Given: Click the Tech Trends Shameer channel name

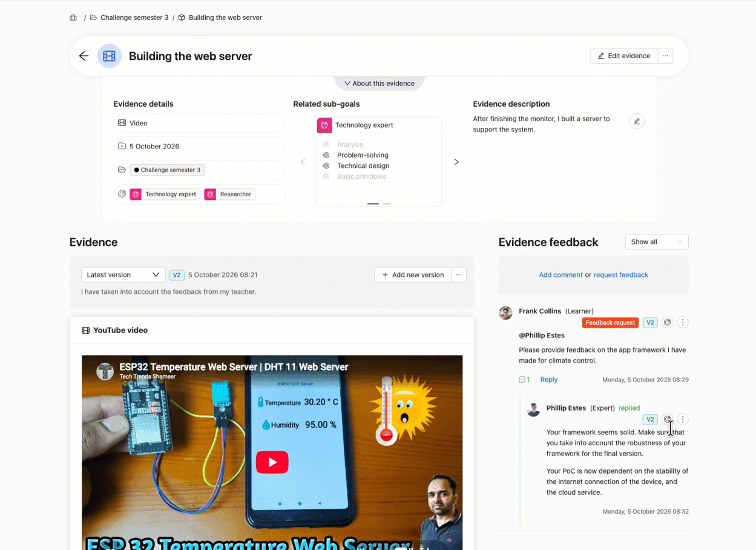Looking at the screenshot, I should (x=148, y=377).
